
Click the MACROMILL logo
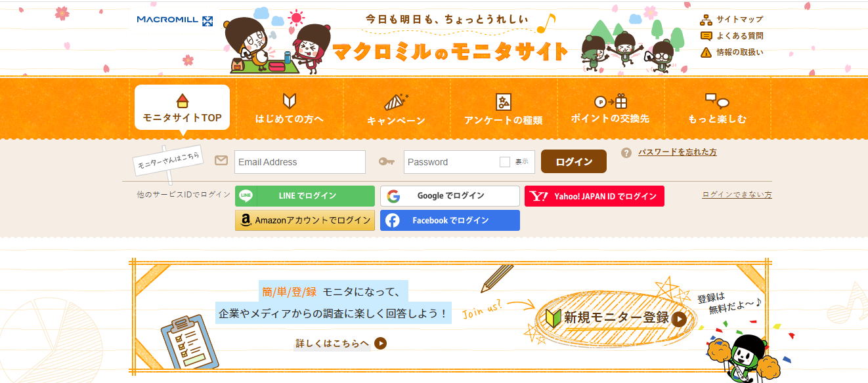(175, 20)
